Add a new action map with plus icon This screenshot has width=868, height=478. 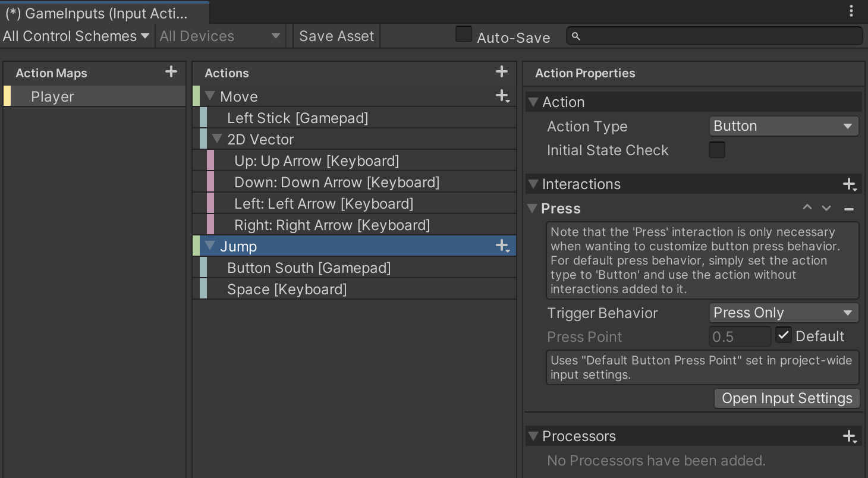[x=171, y=72]
